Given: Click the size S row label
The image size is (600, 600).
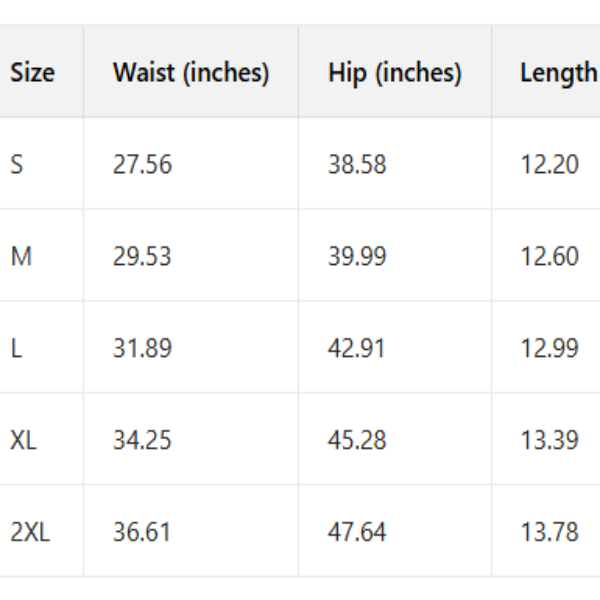Looking at the screenshot, I should click(x=17, y=165).
